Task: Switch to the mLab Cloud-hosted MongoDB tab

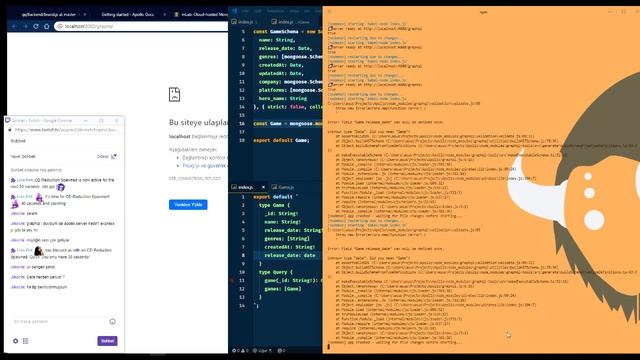Action: point(201,14)
